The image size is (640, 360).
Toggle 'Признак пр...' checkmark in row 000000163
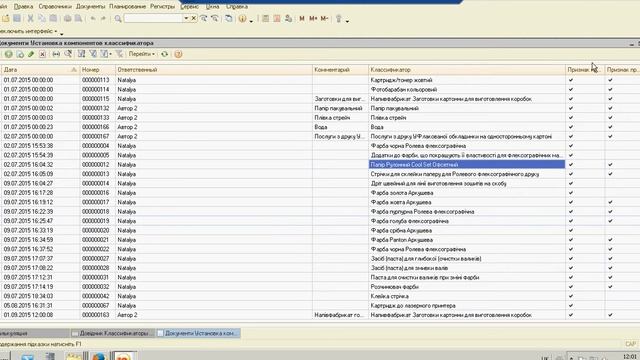tap(610, 315)
